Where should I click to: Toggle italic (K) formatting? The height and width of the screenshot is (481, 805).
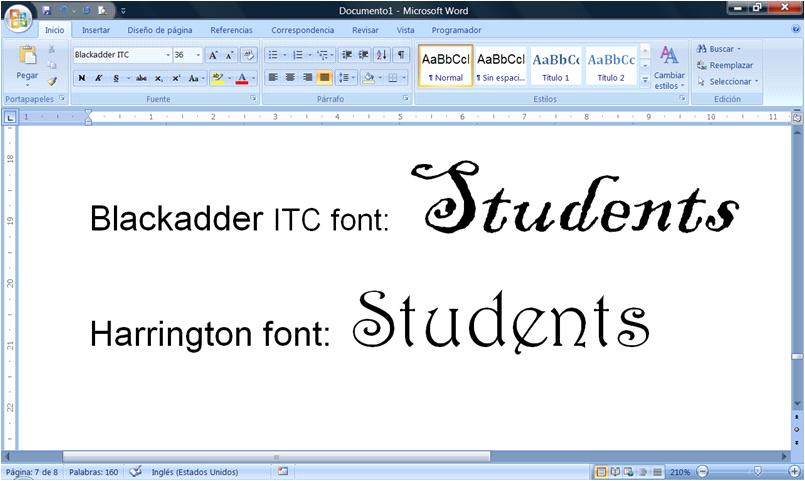[x=99, y=78]
